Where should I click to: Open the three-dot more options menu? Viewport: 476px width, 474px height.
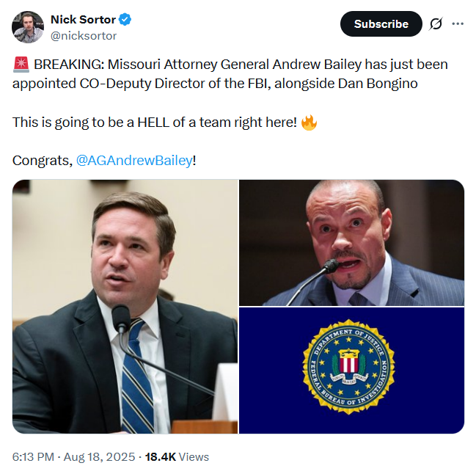tap(458, 23)
